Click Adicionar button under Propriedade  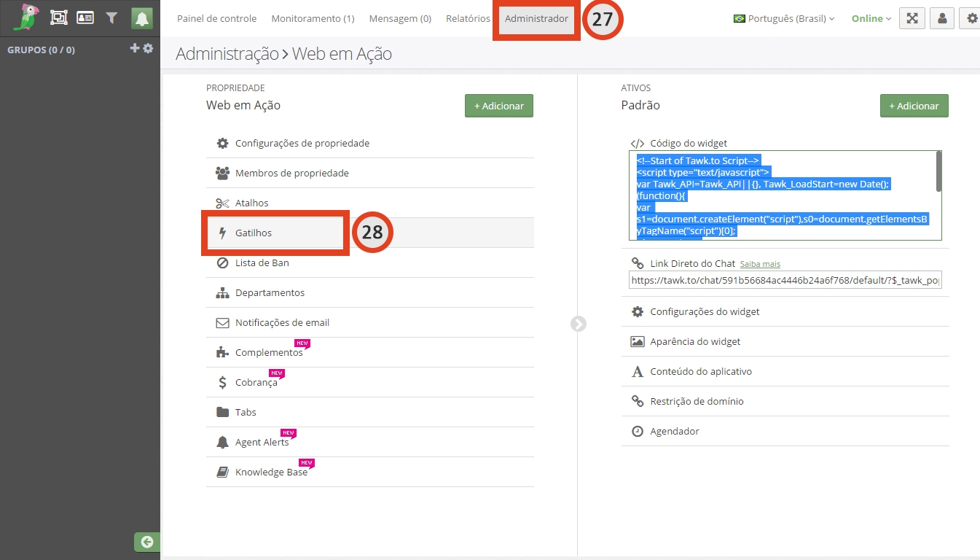point(499,106)
